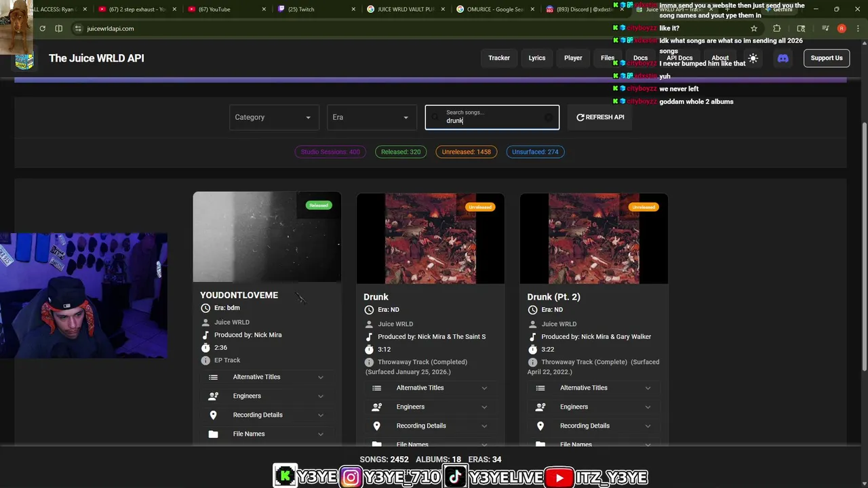Toggle the Released: 320 filter chip
868x488 pixels.
(401, 152)
